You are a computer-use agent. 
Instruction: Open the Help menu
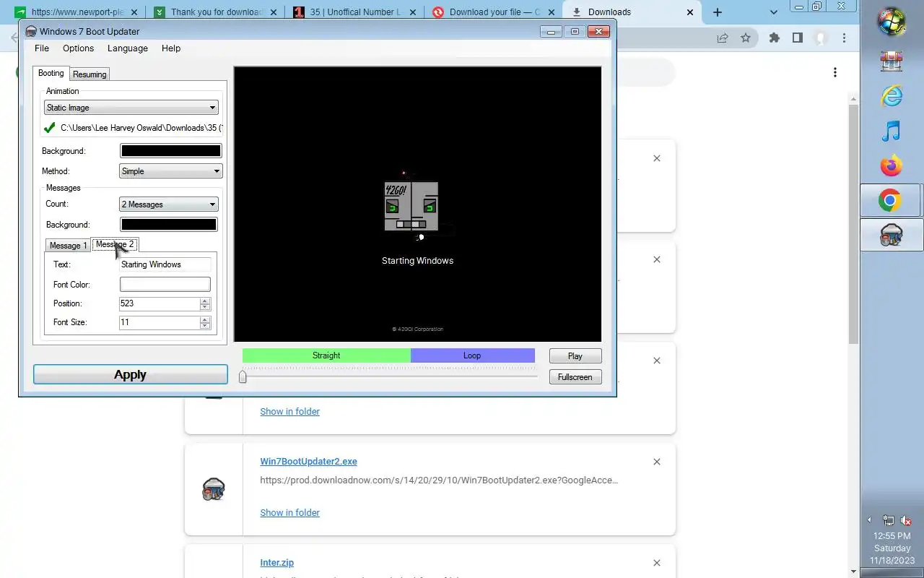point(171,48)
